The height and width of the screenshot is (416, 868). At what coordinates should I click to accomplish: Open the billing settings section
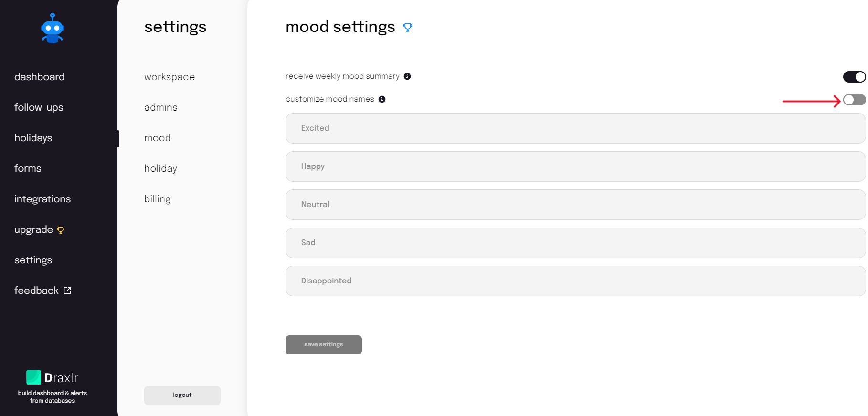[158, 199]
